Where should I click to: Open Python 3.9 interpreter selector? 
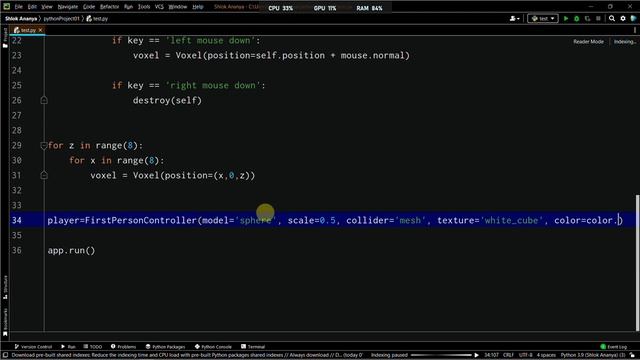593,355
